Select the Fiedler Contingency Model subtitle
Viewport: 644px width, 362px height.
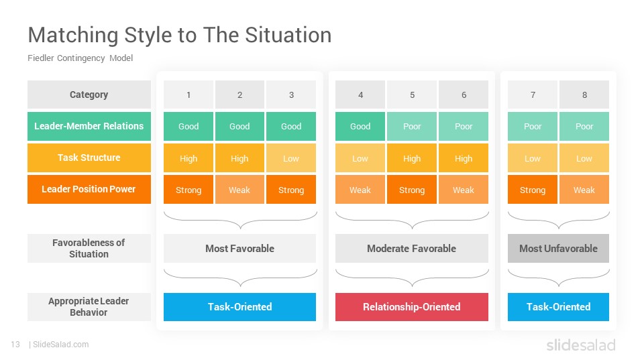point(80,58)
